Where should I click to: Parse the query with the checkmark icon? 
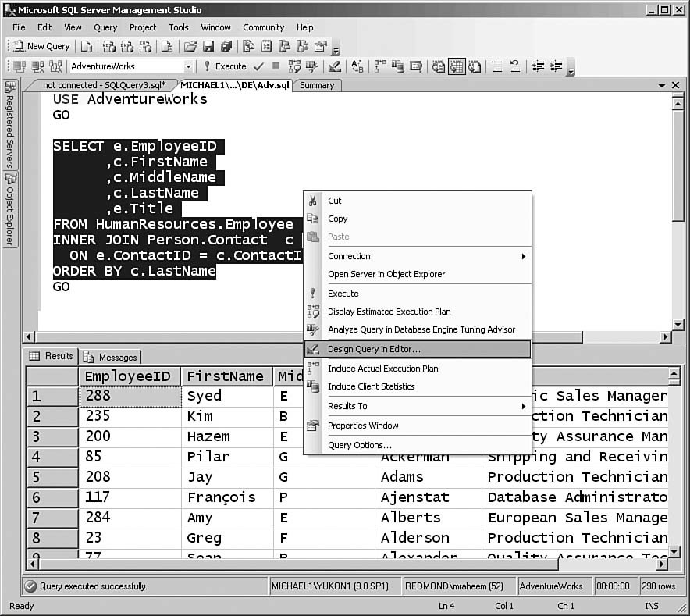pos(259,66)
